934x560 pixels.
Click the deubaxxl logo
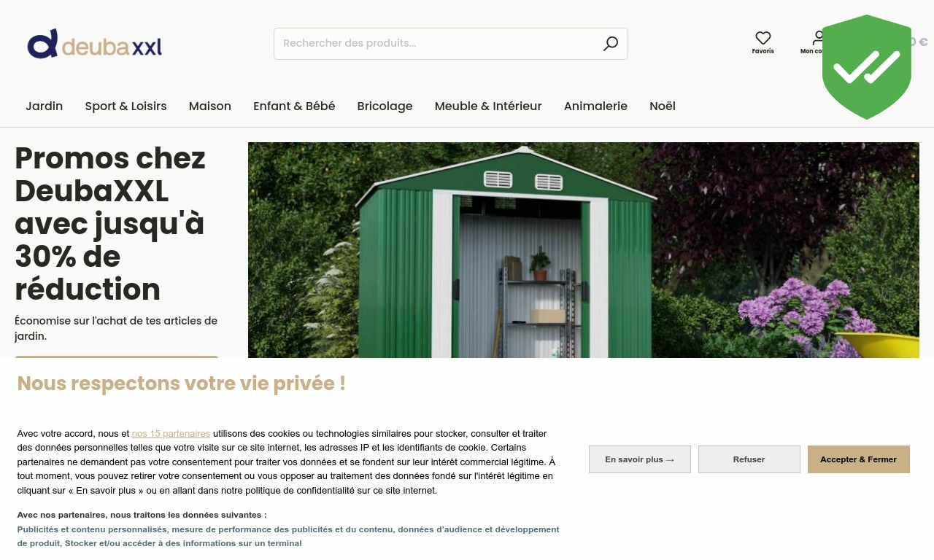tap(95, 44)
